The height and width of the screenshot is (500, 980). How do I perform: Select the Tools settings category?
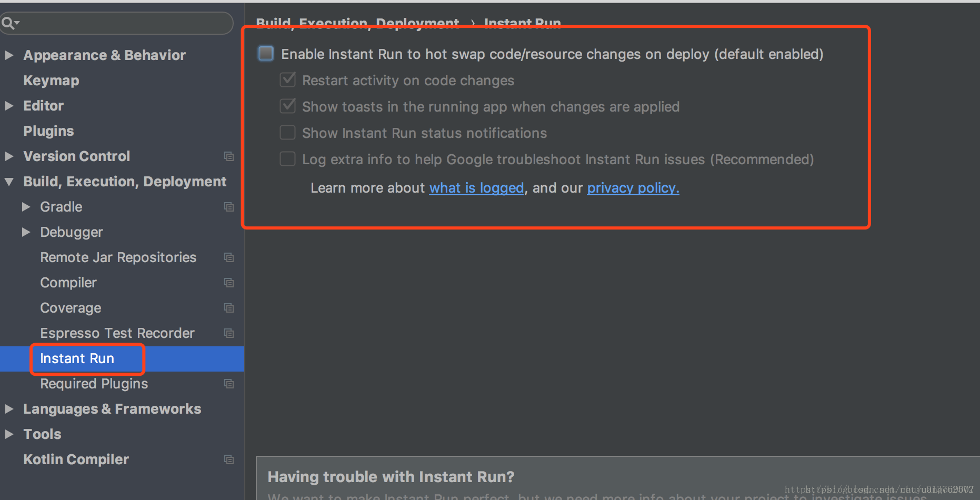tap(42, 434)
